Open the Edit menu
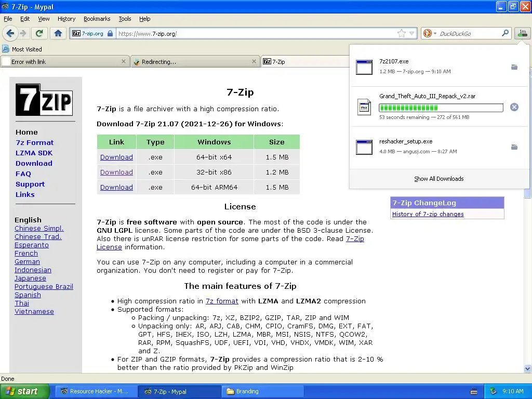 point(25,19)
